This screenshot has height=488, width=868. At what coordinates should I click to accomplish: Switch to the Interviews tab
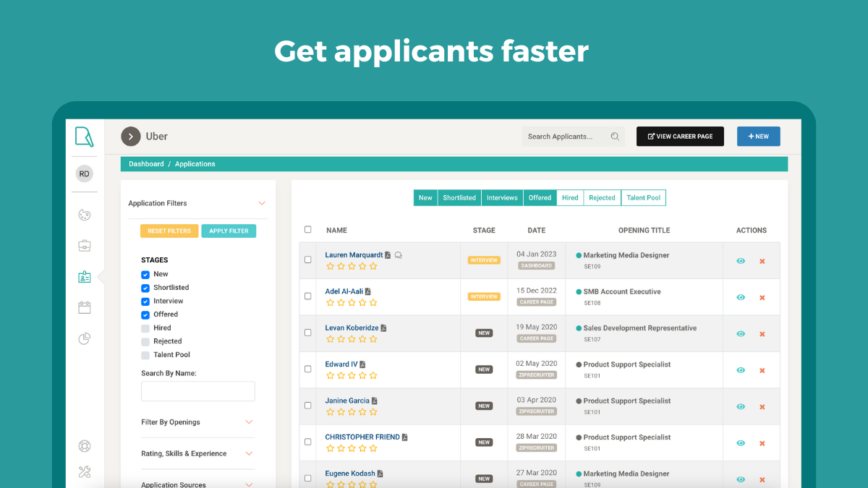click(502, 197)
